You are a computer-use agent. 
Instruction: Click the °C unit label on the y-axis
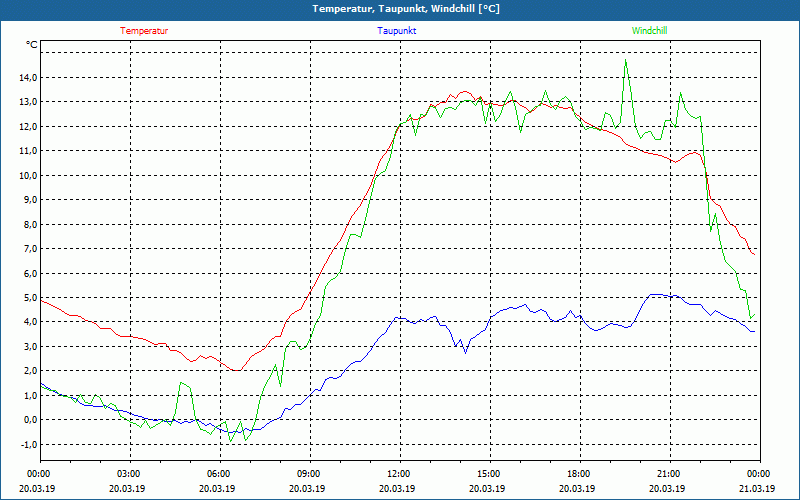coord(32,45)
